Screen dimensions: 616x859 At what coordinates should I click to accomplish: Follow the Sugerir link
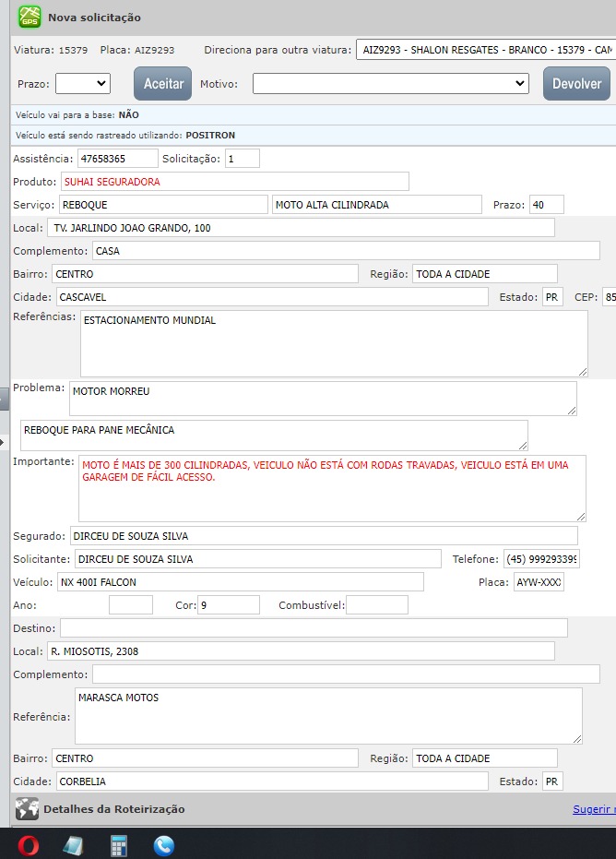point(594,809)
